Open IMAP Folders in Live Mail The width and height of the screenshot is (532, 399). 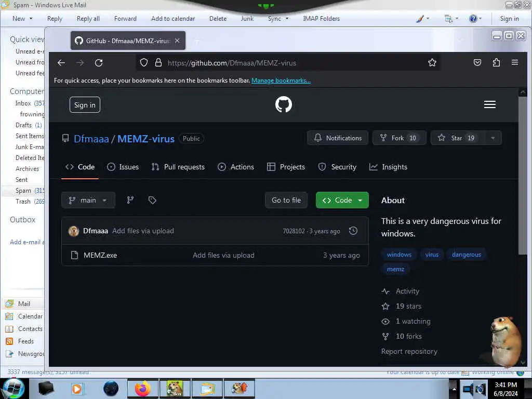point(321,19)
